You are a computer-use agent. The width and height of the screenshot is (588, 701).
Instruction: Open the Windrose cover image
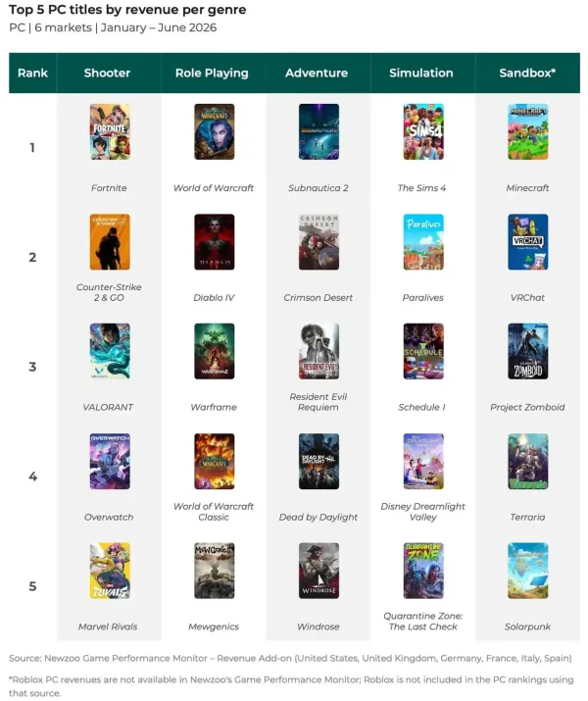(x=318, y=571)
